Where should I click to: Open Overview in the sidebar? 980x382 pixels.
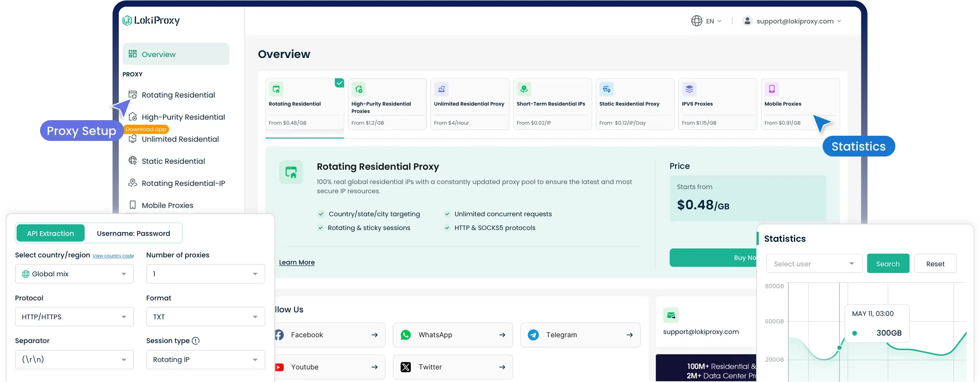(176, 54)
